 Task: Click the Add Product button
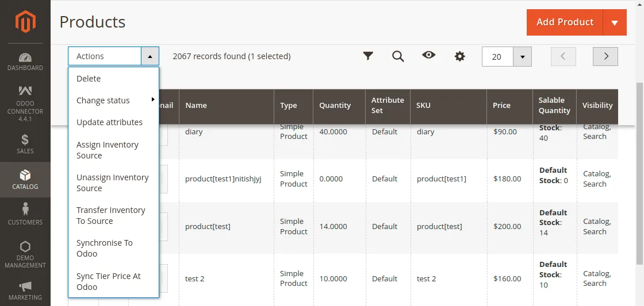[x=565, y=22]
